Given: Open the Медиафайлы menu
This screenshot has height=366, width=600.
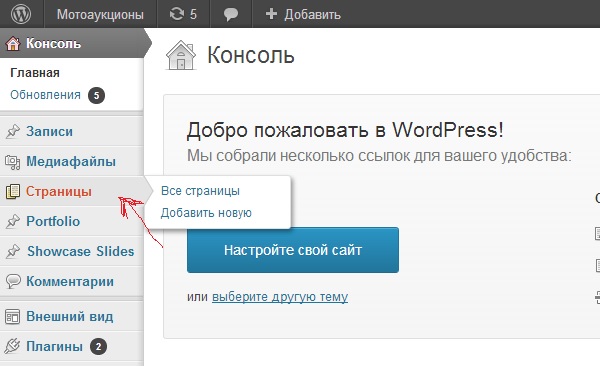Looking at the screenshot, I should click(71, 161).
